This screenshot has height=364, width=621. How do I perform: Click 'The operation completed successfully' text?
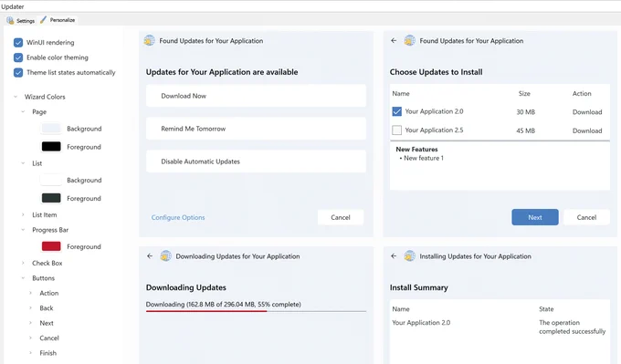click(573, 327)
